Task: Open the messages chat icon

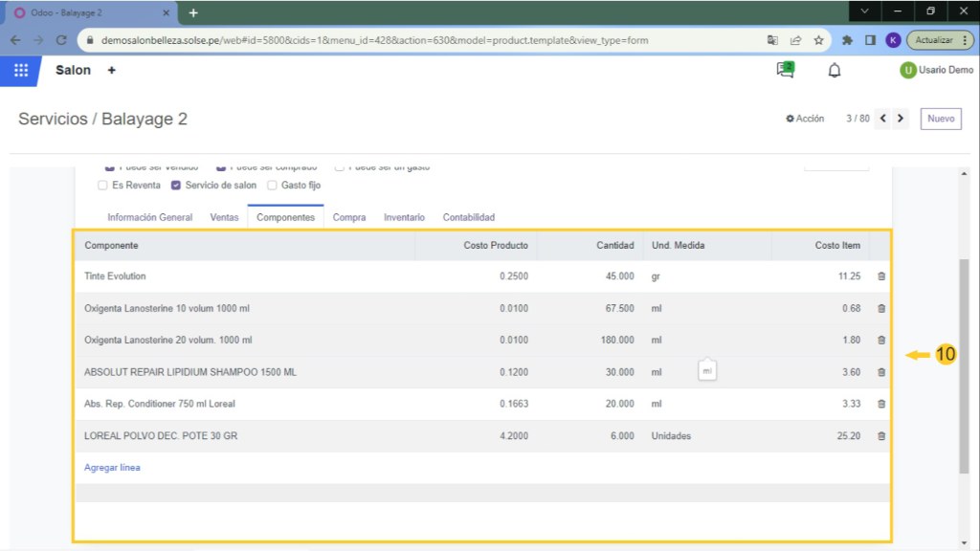Action: (x=785, y=70)
